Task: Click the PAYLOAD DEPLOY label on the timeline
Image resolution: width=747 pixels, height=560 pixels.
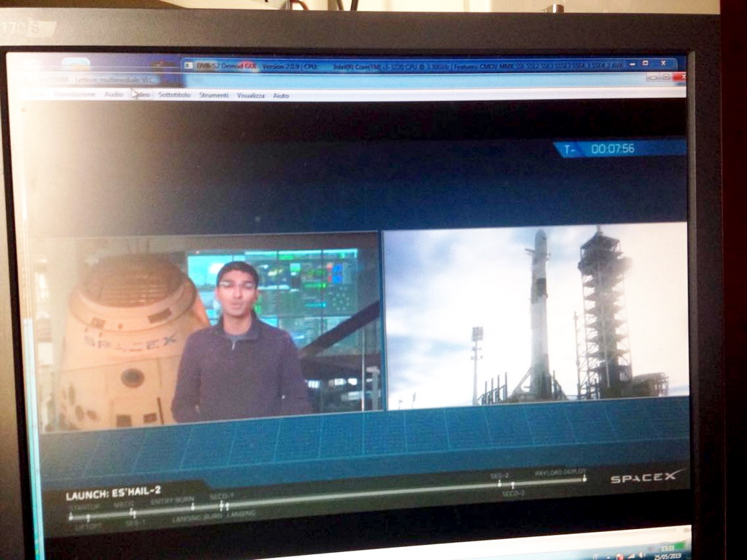Action: click(560, 472)
